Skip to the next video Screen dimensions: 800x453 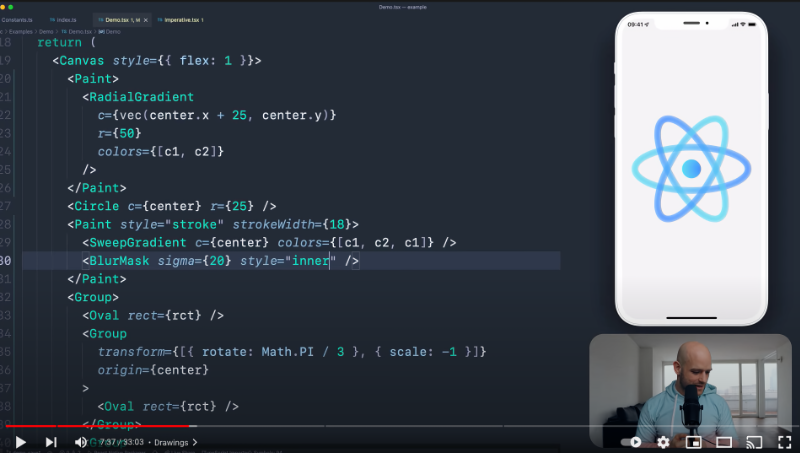[51, 442]
